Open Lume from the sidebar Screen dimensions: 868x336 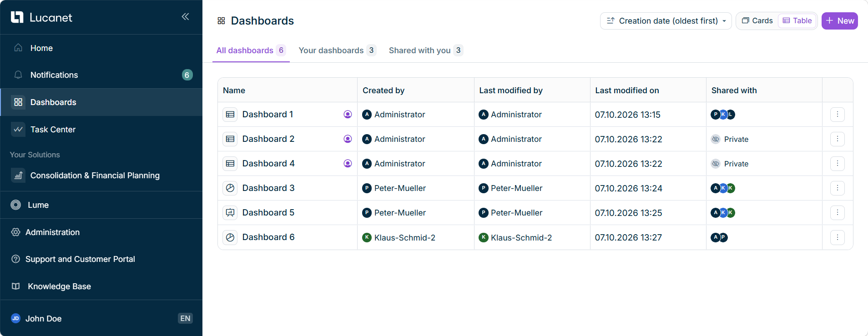click(x=101, y=205)
